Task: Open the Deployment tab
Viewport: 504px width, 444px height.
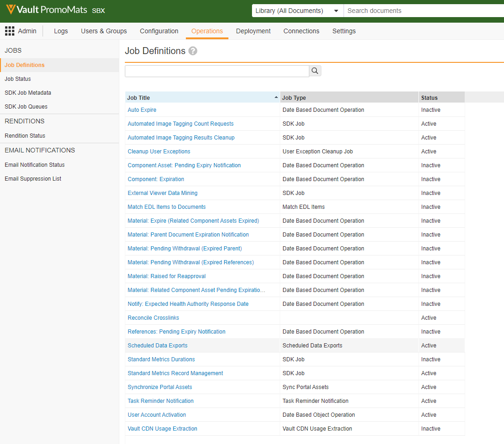Action: coord(253,31)
